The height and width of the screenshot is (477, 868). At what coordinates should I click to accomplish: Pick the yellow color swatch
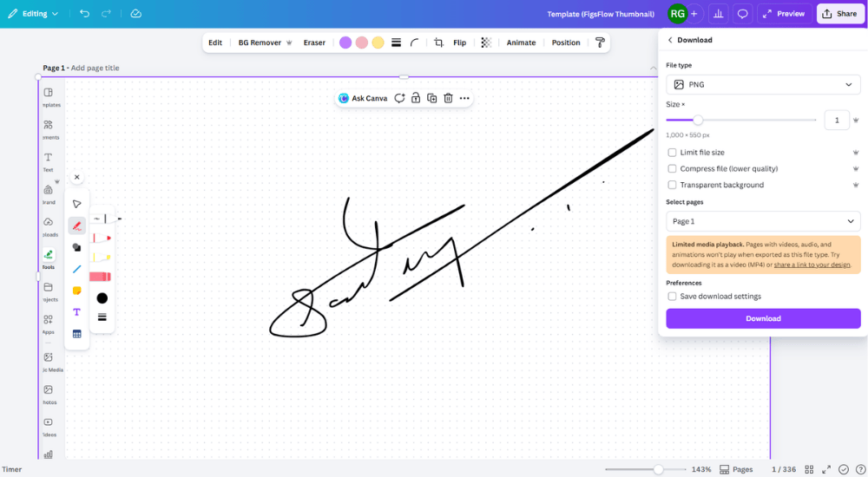coord(378,42)
